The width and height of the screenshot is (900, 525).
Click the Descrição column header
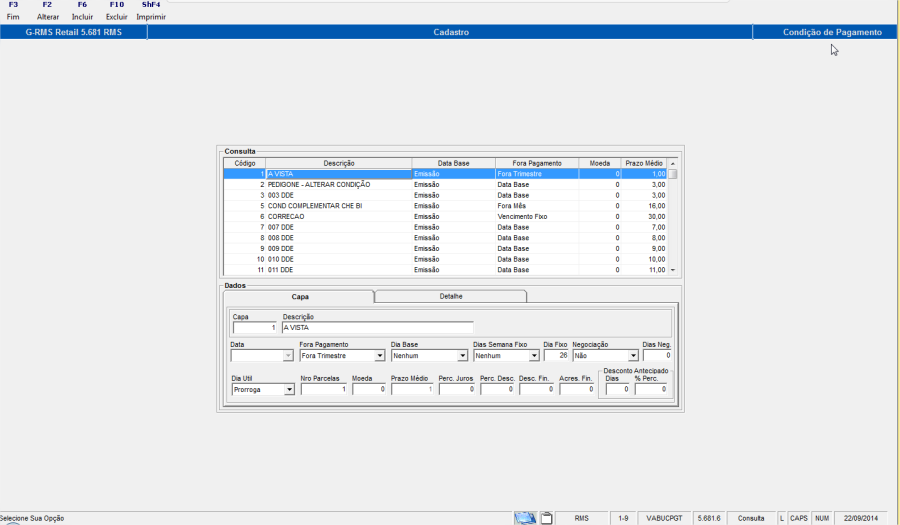pyautogui.click(x=339, y=164)
